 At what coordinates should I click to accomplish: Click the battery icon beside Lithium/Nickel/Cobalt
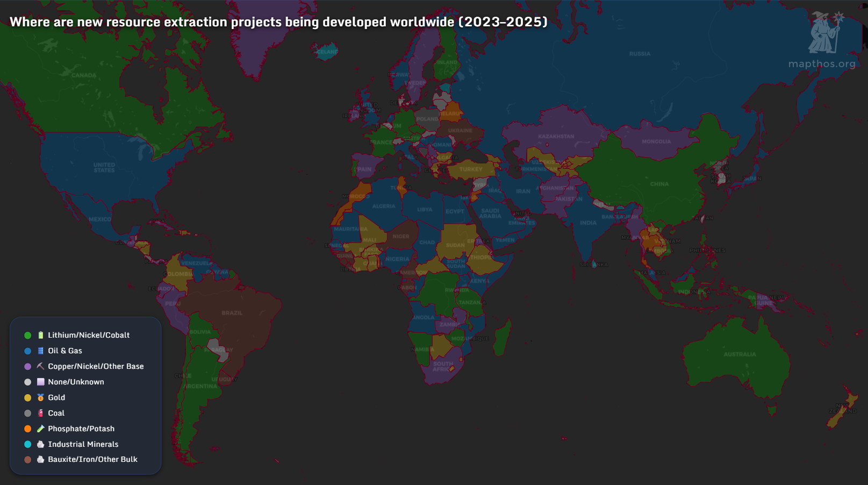point(40,335)
